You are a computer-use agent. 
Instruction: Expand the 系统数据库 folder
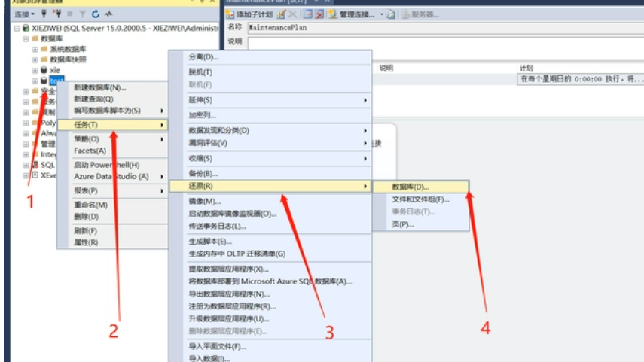[x=35, y=49]
